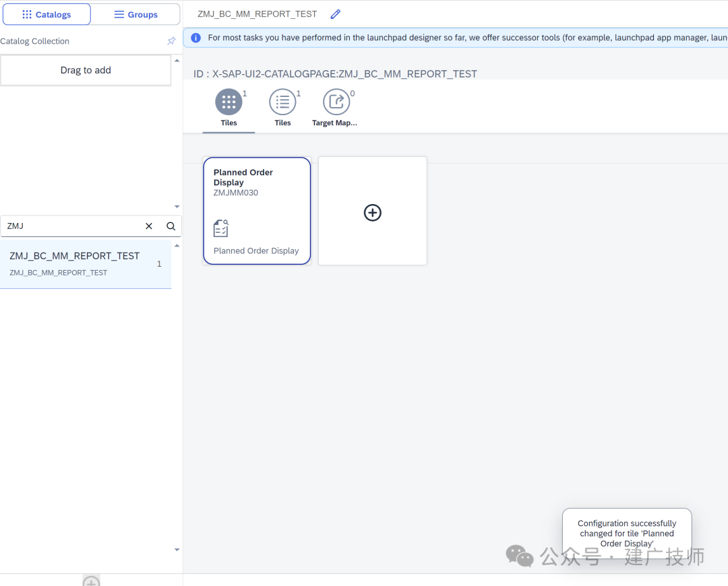This screenshot has height=586, width=728.
Task: Open the Target Mappings tab
Action: point(335,108)
